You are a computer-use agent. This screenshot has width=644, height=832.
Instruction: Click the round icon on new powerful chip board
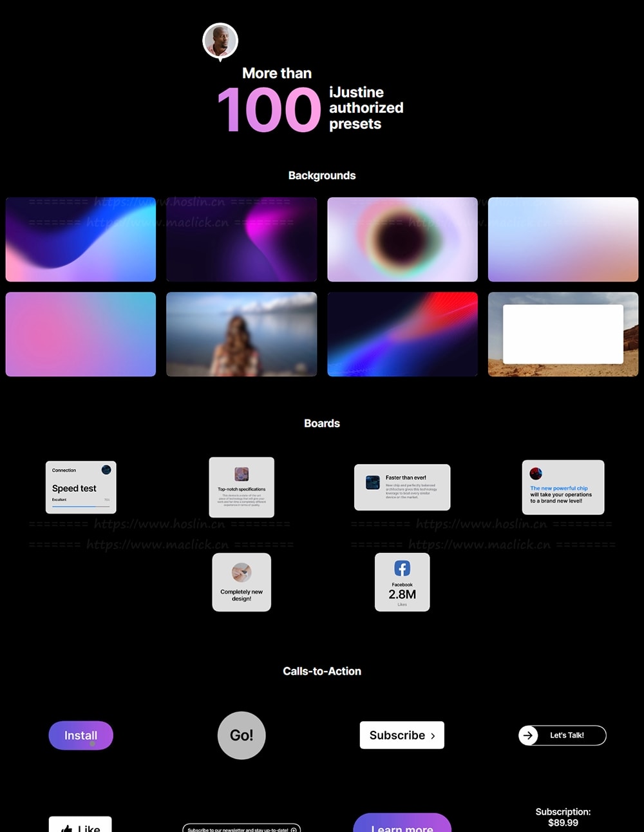click(536, 474)
